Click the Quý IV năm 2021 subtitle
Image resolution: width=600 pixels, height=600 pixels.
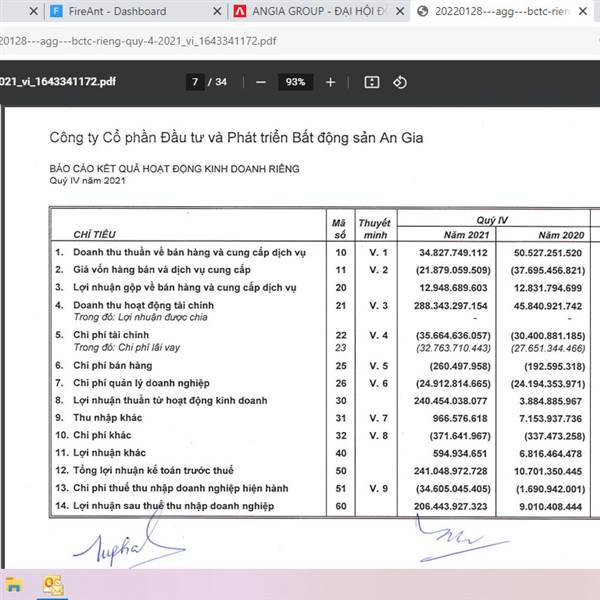(x=87, y=181)
